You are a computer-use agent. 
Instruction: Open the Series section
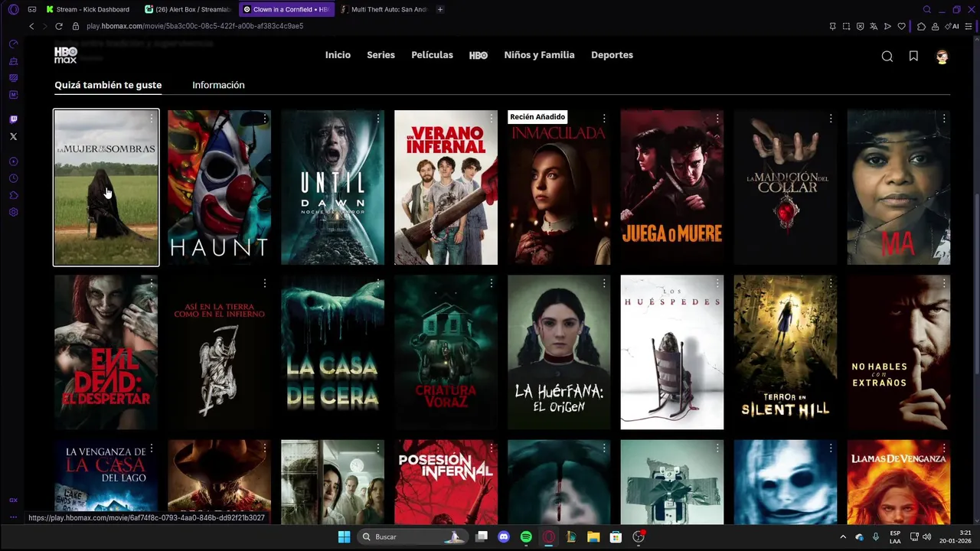click(381, 55)
